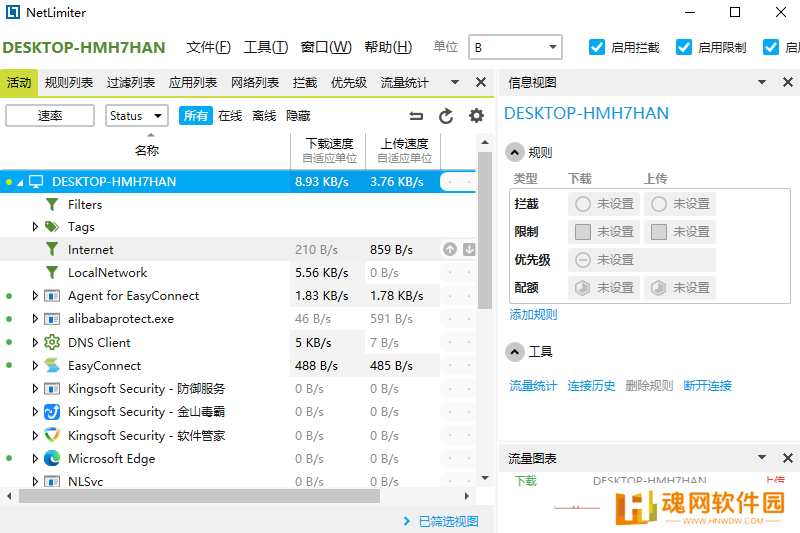
Task: Open the 连接历史 link
Action: click(591, 386)
